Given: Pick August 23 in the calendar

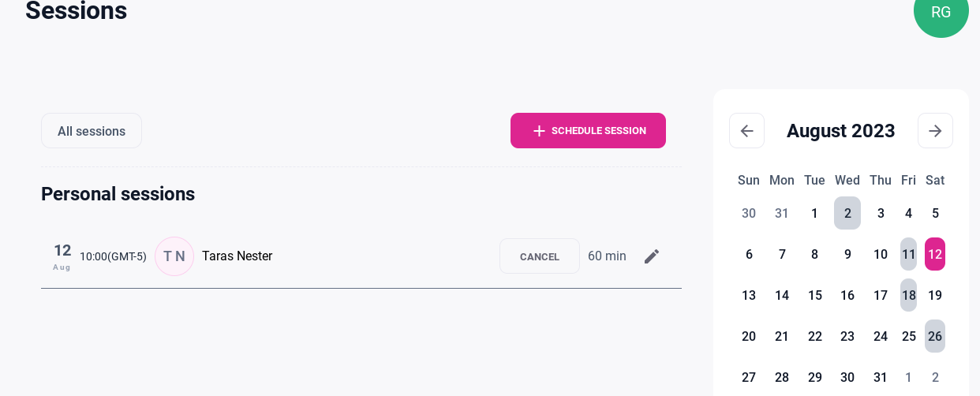Looking at the screenshot, I should (x=847, y=336).
